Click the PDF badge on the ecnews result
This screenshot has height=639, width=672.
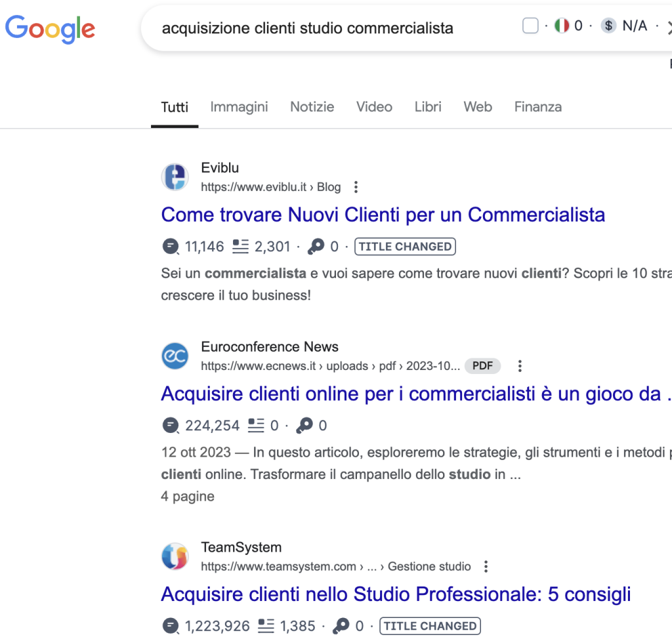click(x=482, y=366)
